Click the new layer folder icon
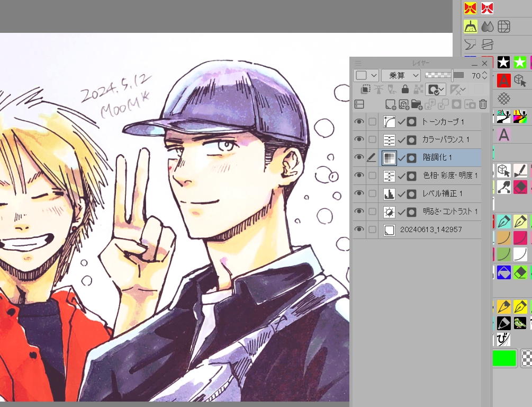 tap(416, 104)
